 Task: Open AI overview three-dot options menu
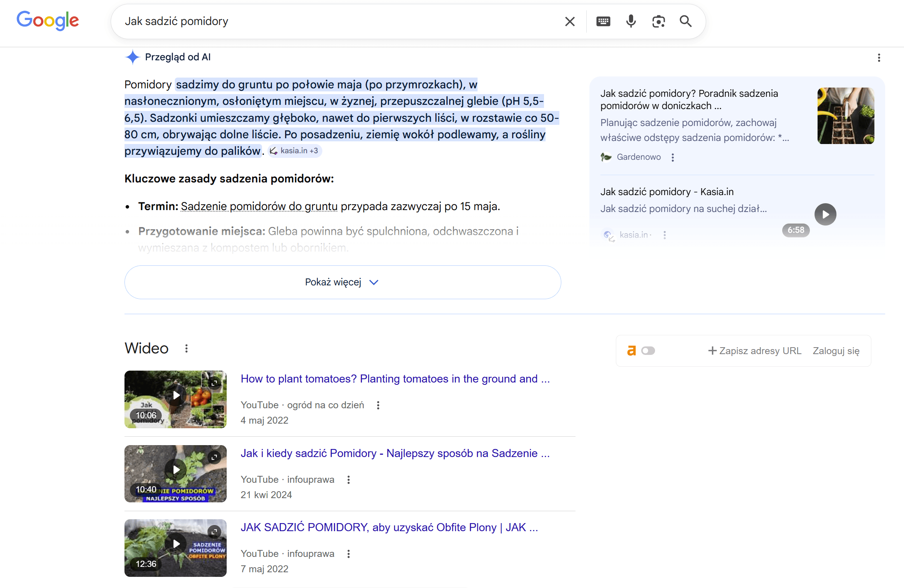[x=879, y=58]
